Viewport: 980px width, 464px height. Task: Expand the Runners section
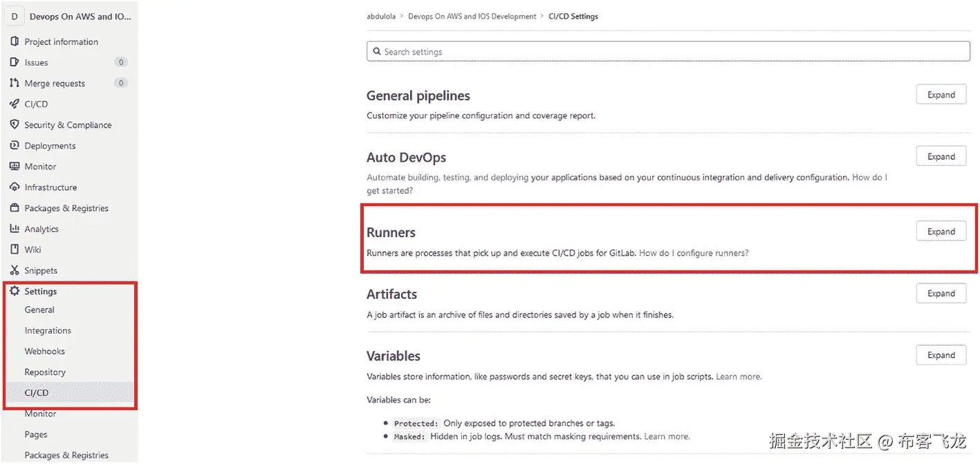(x=941, y=232)
